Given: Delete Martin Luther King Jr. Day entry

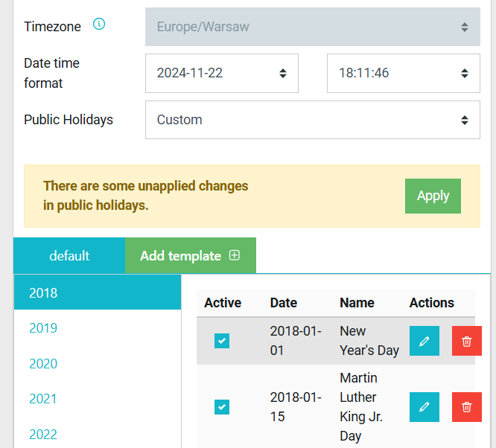Looking at the screenshot, I should click(x=466, y=407).
